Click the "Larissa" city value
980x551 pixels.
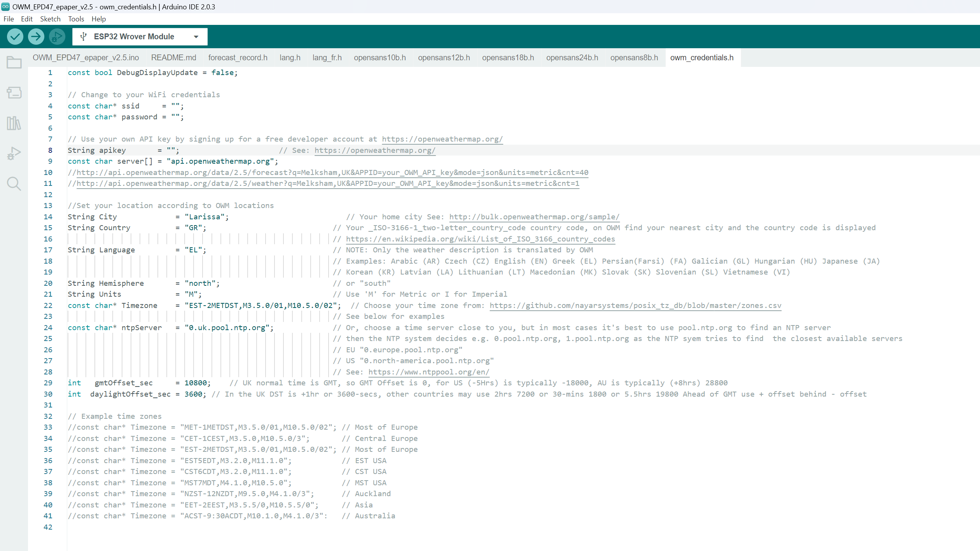click(205, 217)
